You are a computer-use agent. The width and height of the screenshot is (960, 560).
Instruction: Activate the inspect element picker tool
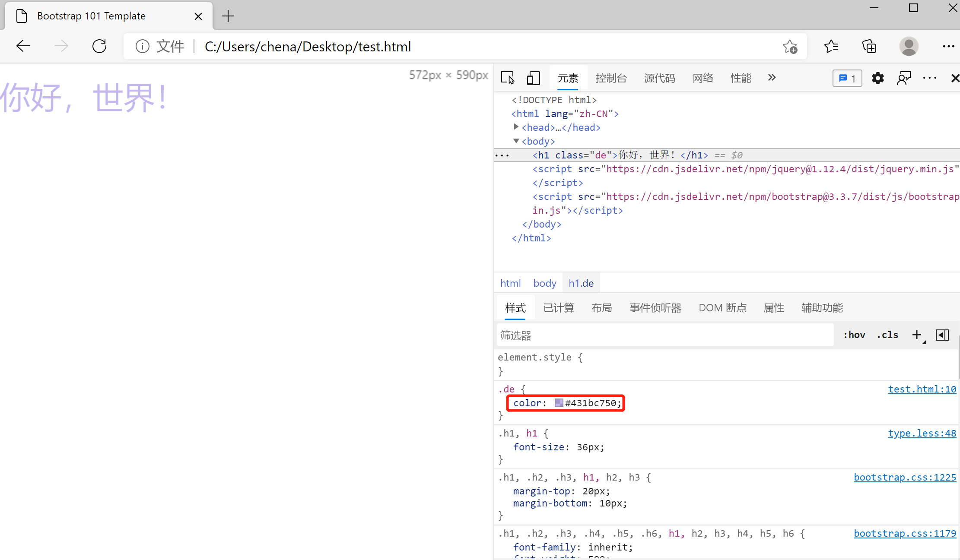coord(508,78)
